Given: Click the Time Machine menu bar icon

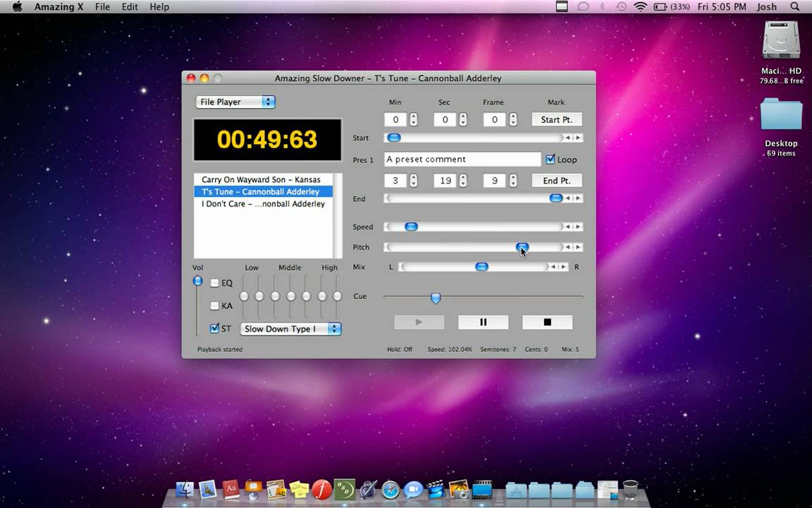Looking at the screenshot, I should (621, 7).
